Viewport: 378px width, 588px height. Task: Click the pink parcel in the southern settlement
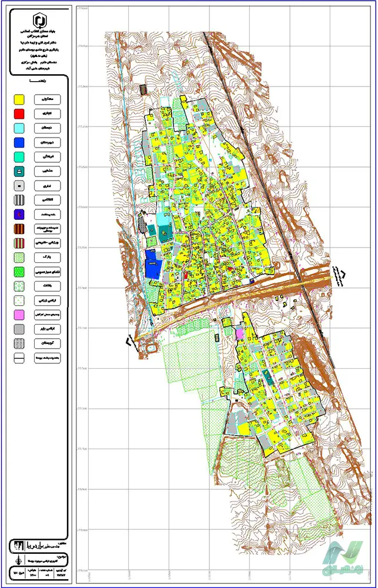coord(239,333)
